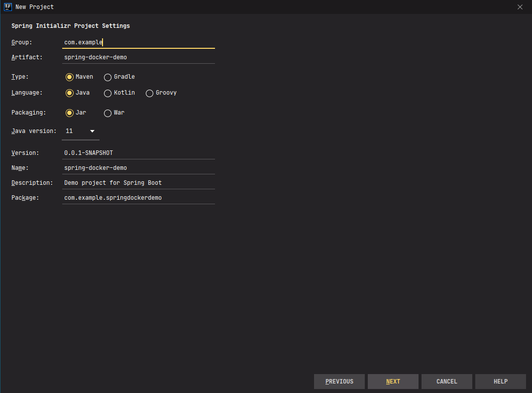Select Jar packaging
Image resolution: width=532 pixels, height=393 pixels.
[76, 113]
